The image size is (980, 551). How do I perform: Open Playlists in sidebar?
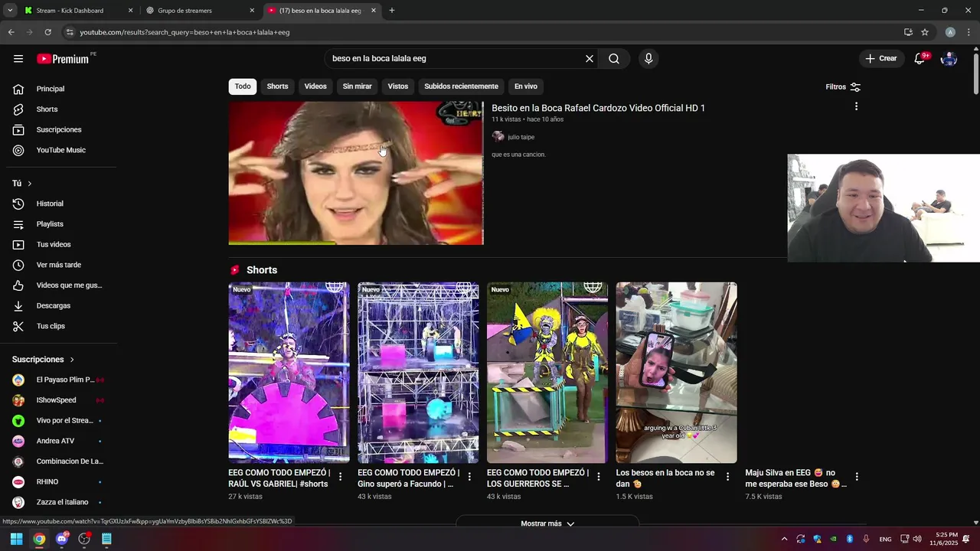[x=58, y=224]
